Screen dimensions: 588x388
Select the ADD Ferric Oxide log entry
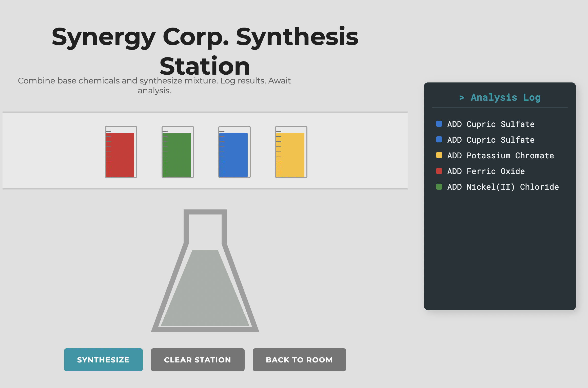click(x=486, y=171)
